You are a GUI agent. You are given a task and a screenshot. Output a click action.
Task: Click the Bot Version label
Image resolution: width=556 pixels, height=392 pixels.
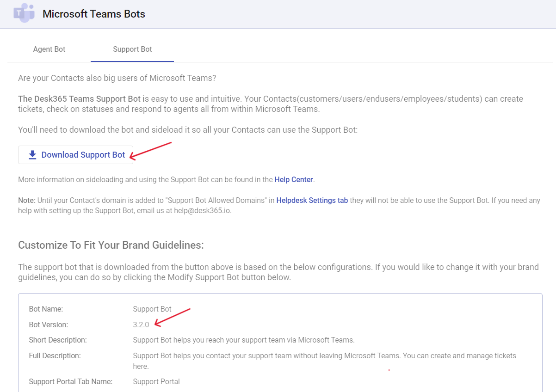point(49,325)
